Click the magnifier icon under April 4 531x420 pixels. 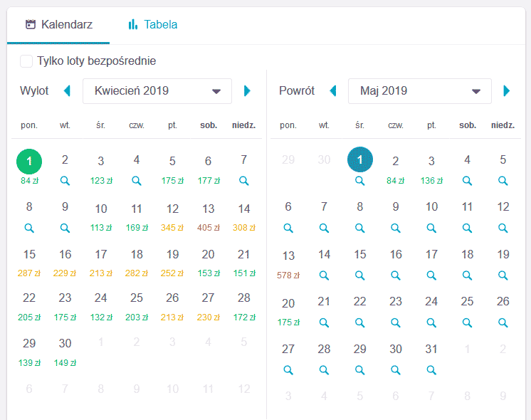[137, 181]
